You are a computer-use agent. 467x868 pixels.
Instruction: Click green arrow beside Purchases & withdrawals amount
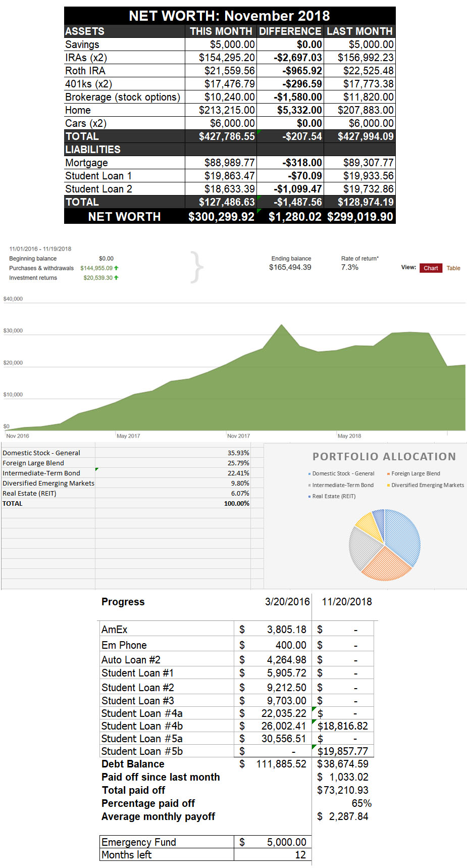[x=117, y=268]
